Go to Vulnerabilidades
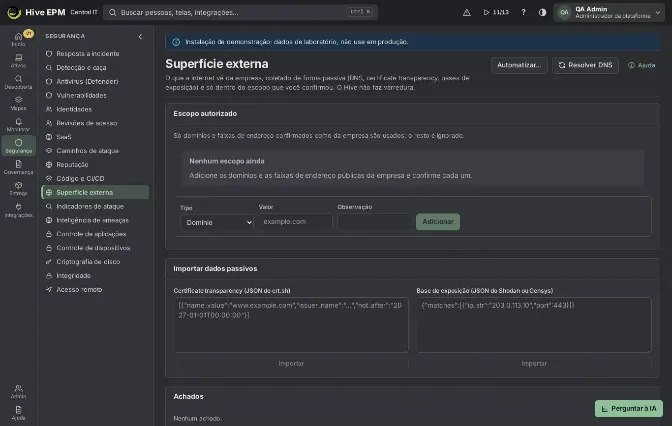The width and height of the screenshot is (672, 426). pos(95,95)
